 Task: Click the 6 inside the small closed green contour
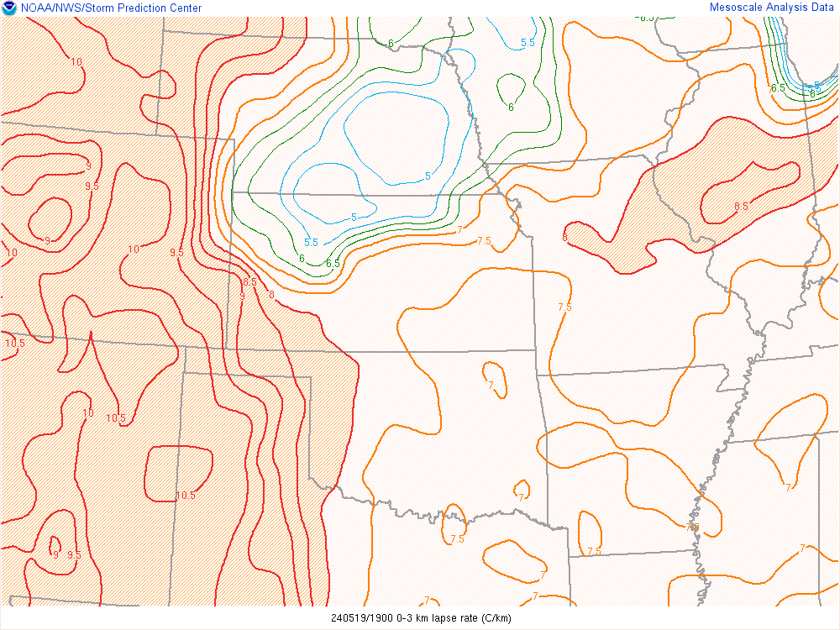coord(511,107)
